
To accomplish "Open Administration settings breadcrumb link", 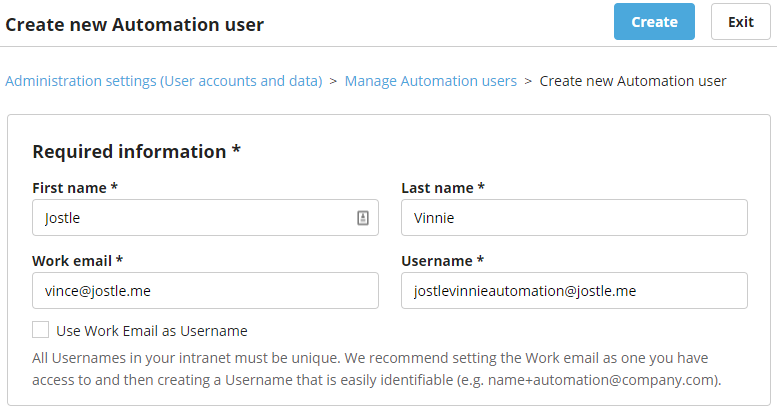I will coord(164,81).
